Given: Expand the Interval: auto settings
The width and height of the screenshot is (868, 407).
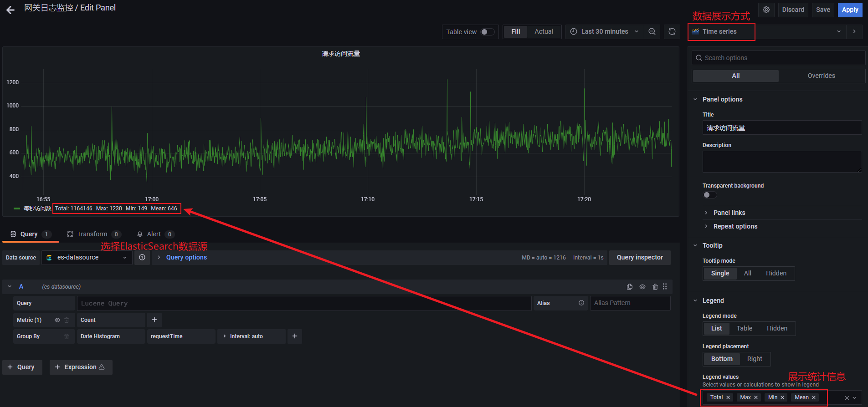Looking at the screenshot, I should click(x=252, y=336).
